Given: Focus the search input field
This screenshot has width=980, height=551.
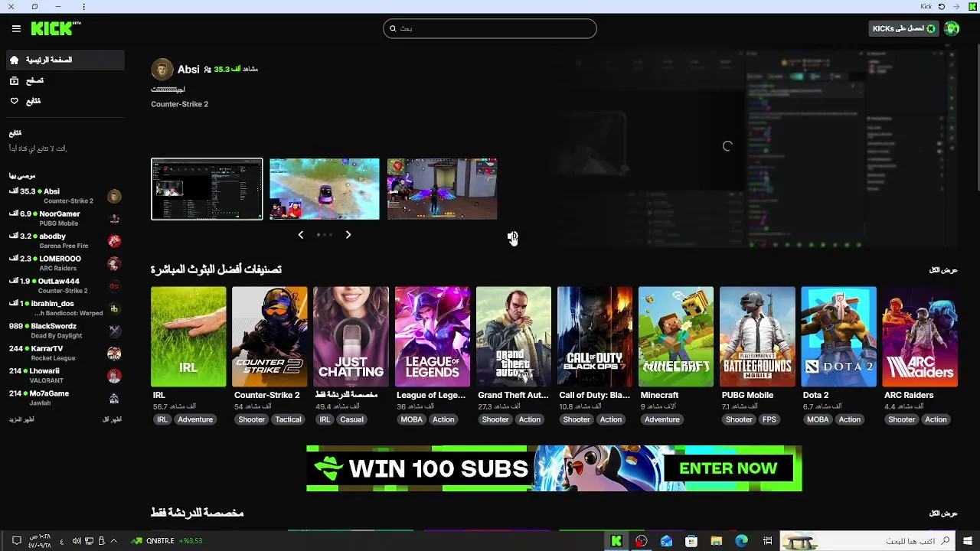Looking at the screenshot, I should point(490,28).
